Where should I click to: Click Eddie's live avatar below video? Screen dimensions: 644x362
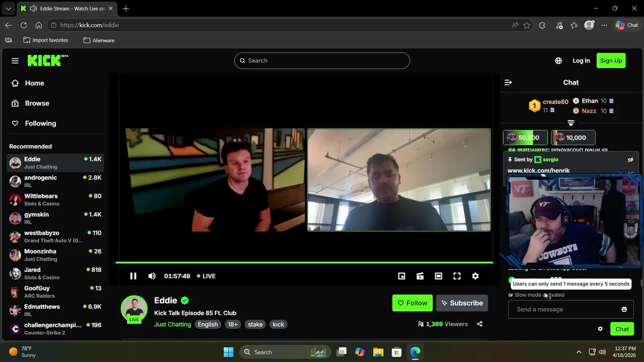coord(134,308)
